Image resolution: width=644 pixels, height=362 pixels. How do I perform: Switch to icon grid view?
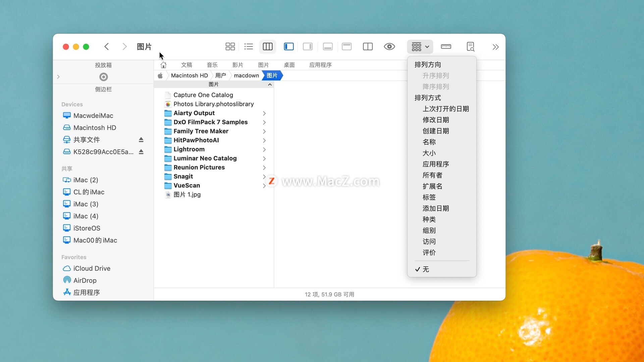[x=230, y=47]
